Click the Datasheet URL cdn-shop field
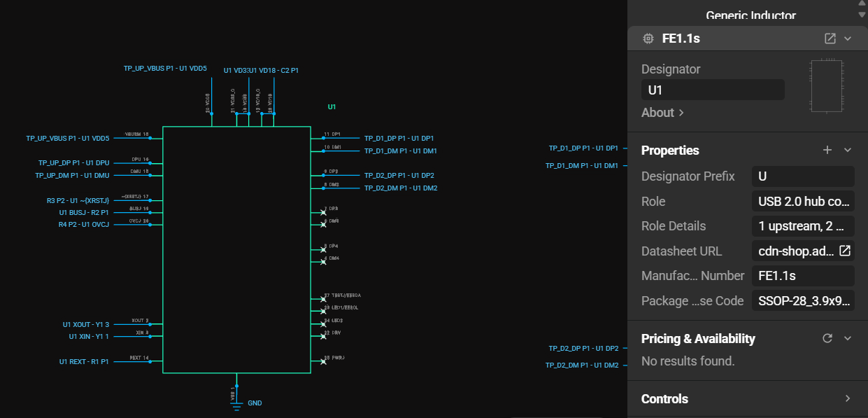The width and height of the screenshot is (868, 418). point(795,251)
